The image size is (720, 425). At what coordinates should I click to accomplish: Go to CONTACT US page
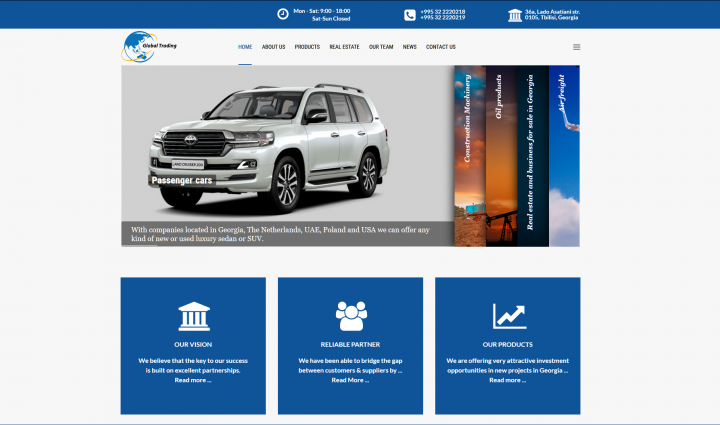pos(441,47)
